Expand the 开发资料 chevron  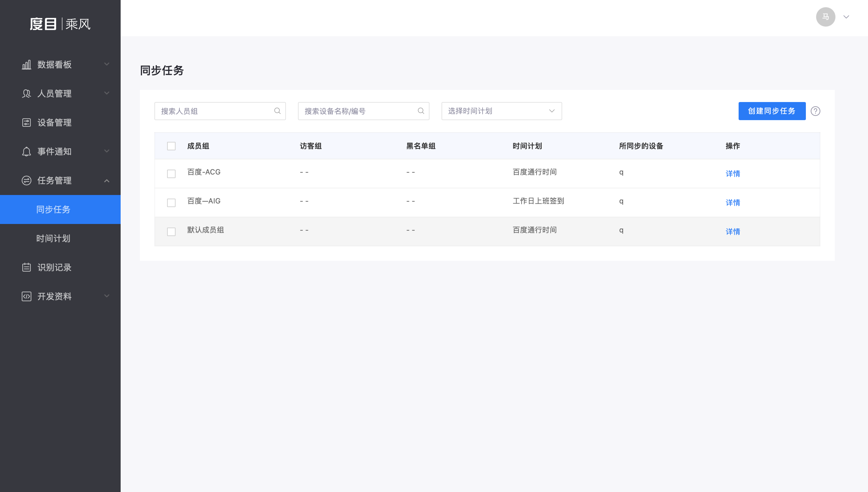pos(107,296)
